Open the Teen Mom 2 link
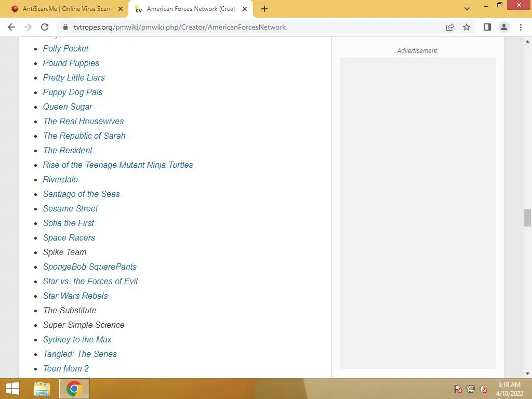The width and height of the screenshot is (532, 399). click(66, 369)
